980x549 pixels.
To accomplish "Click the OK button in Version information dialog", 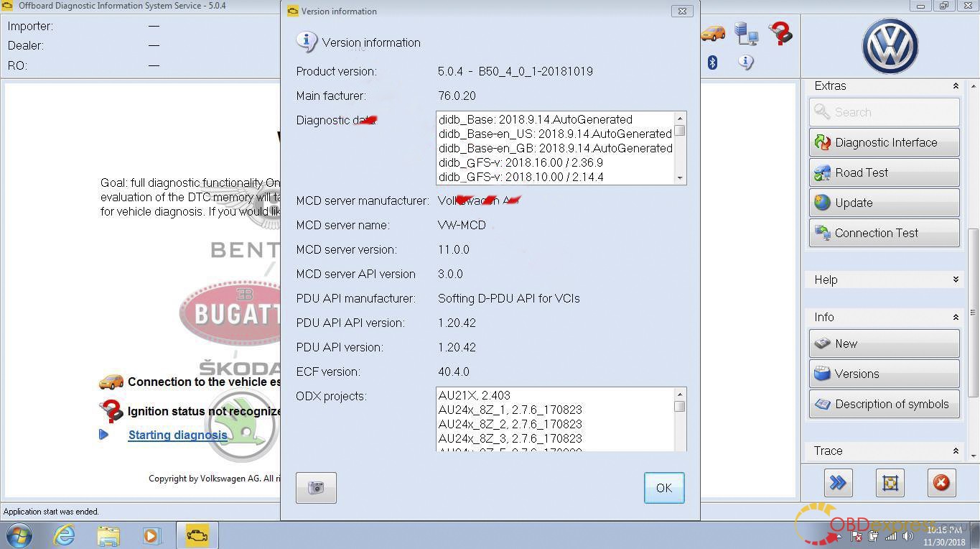I will point(663,488).
